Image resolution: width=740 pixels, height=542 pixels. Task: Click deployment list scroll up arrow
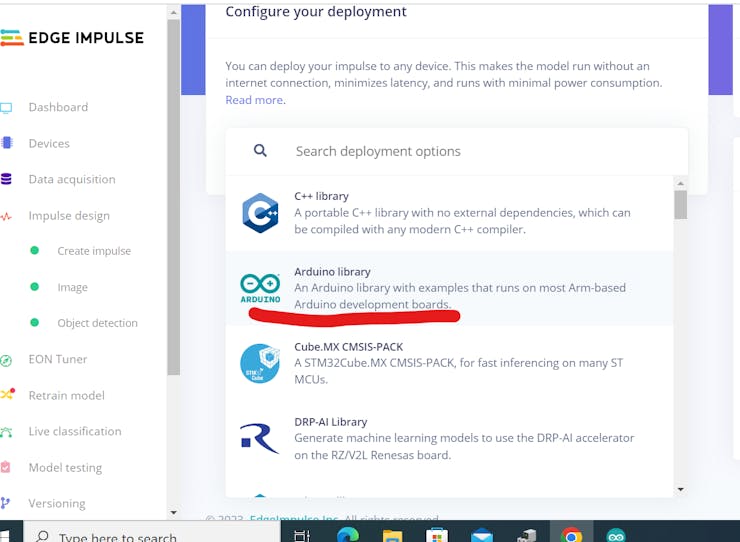click(x=681, y=183)
